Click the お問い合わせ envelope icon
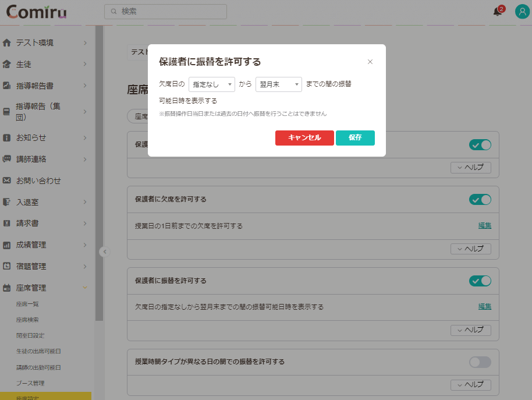Screen dimensions: 532x400 (x=6, y=180)
